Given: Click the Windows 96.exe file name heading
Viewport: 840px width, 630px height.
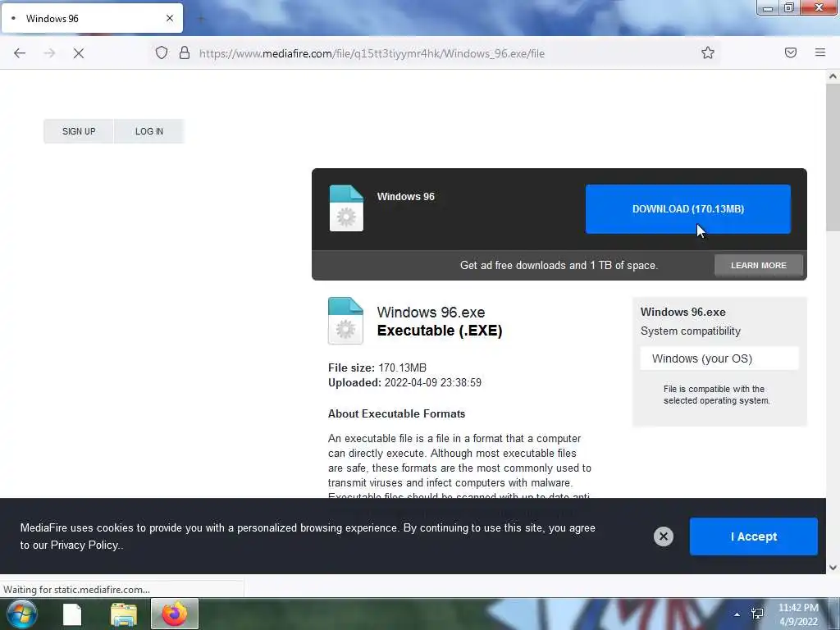Looking at the screenshot, I should 431,313.
